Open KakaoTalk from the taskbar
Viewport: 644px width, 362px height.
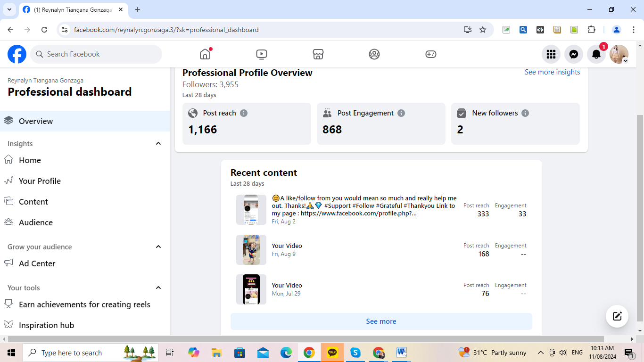click(x=332, y=353)
